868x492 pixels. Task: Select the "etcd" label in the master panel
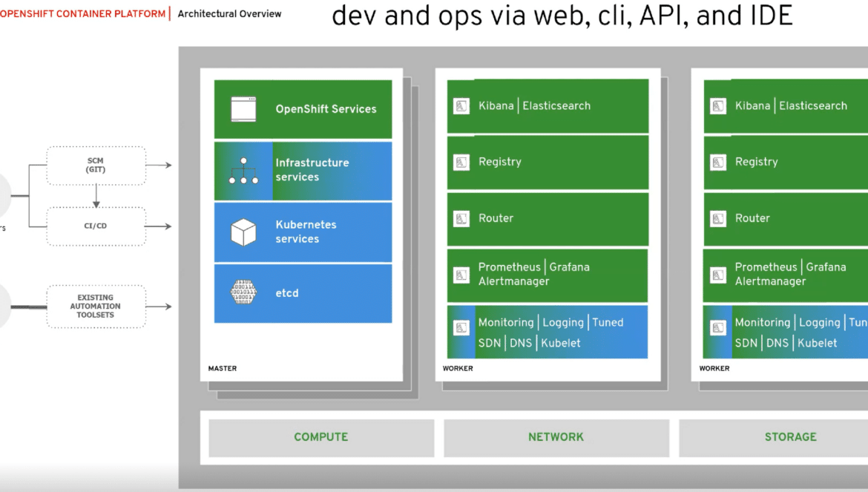287,293
